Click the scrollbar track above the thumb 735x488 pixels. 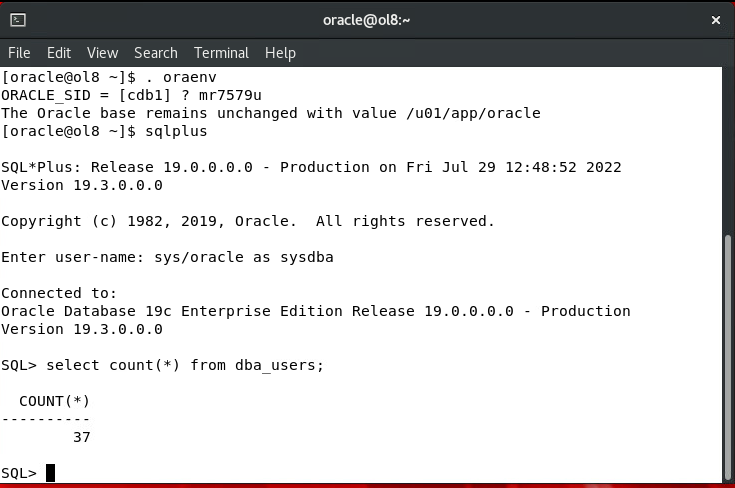728,150
